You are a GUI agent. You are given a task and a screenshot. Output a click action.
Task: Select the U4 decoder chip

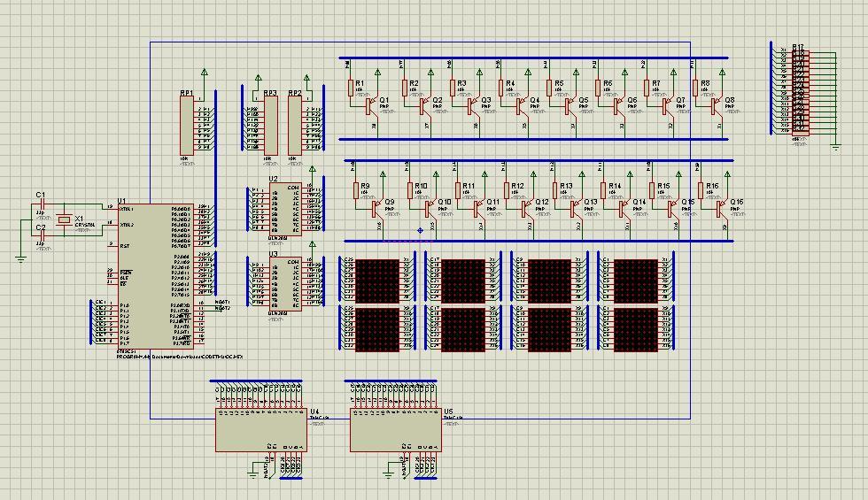point(261,429)
